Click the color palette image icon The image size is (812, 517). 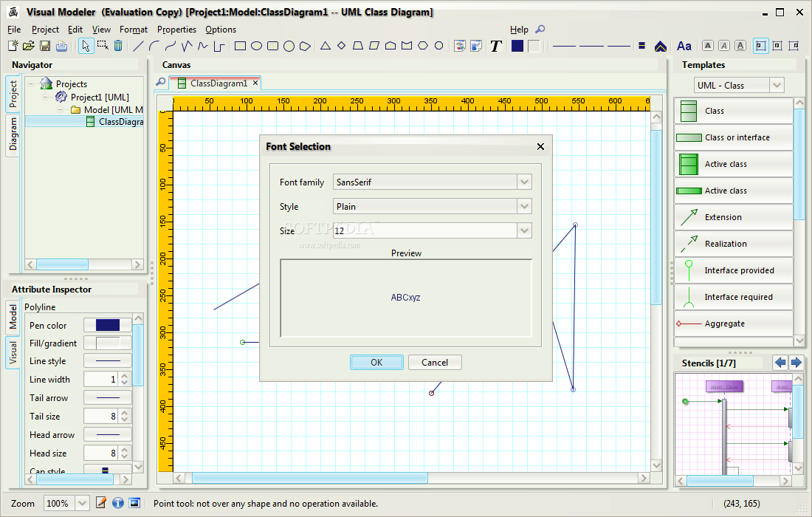point(459,46)
